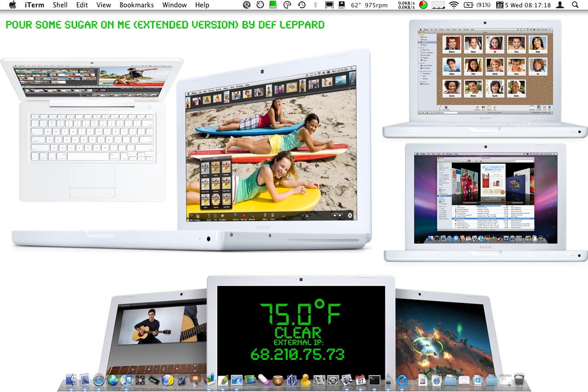
Task: Open System Preferences gears in Dock
Action: [333, 380]
